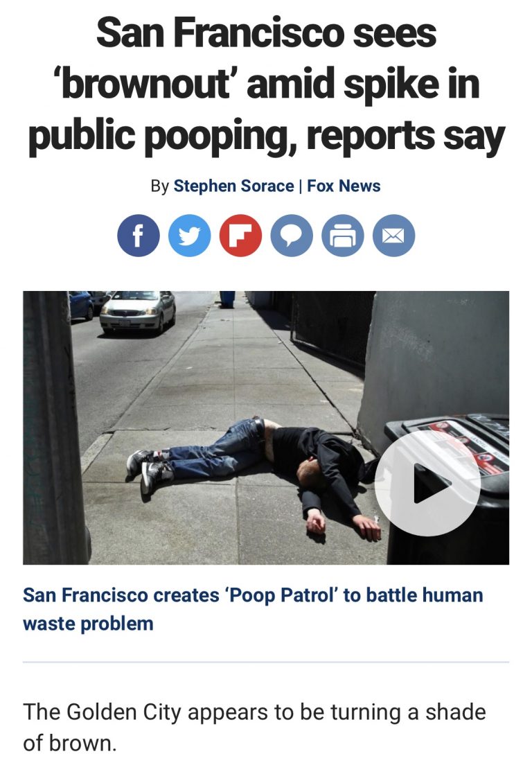Share to Flipboard with red icon

(x=240, y=236)
